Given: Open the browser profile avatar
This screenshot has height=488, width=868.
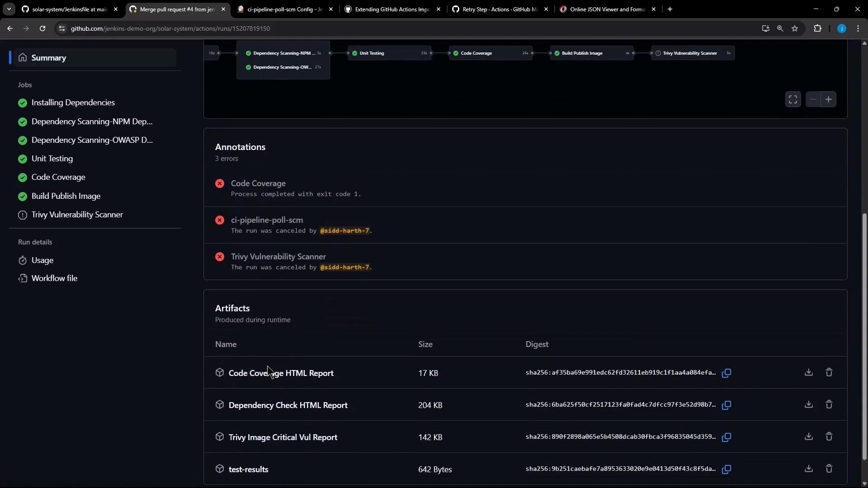Looking at the screenshot, I should click(842, 28).
